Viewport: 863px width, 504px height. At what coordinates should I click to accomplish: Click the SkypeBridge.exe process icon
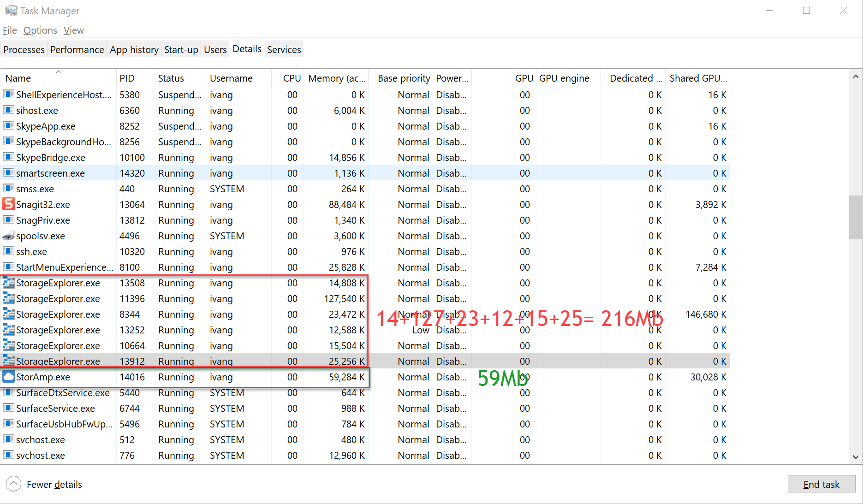point(8,157)
